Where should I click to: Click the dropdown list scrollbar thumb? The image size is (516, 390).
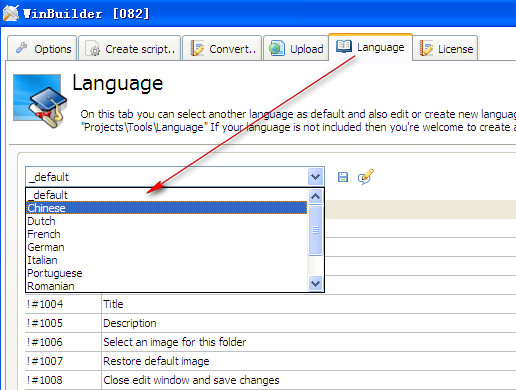coord(315,230)
